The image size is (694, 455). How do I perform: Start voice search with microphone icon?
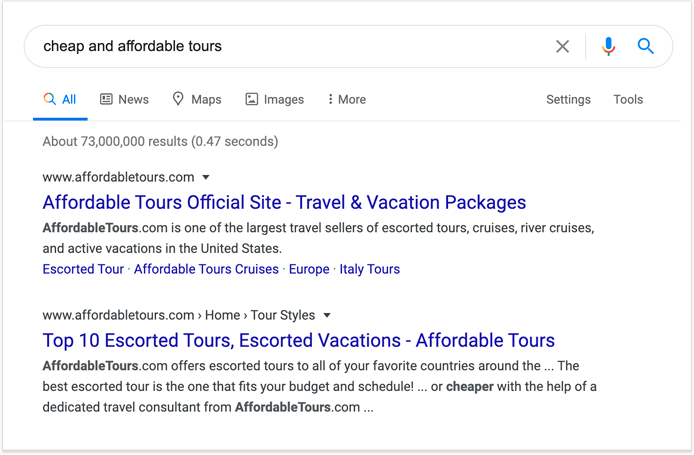[609, 46]
